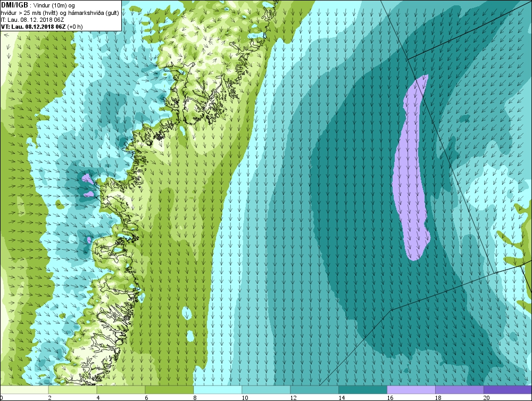Click the DMI/IGB title text
Viewport: 532px width, 401px height.
(14, 5)
